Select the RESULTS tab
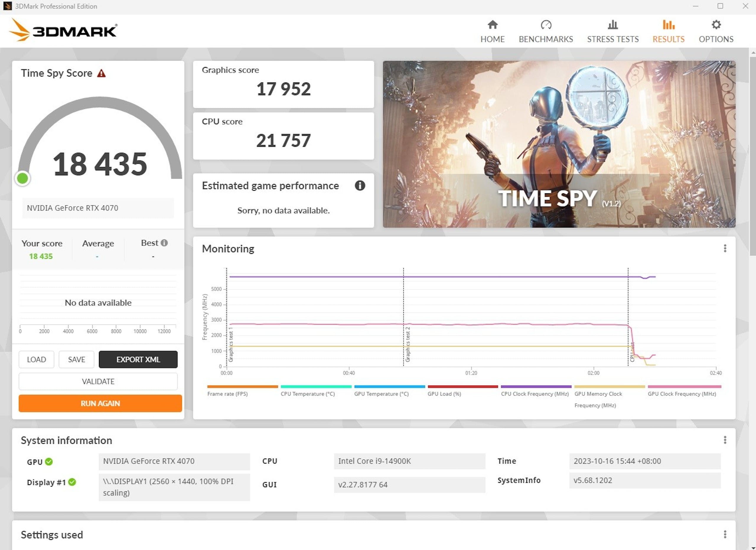 [x=668, y=31]
